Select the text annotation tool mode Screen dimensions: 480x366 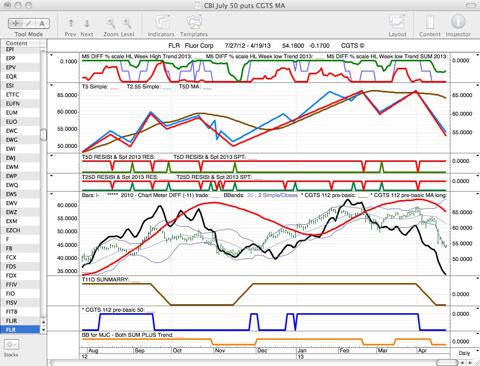(42, 23)
